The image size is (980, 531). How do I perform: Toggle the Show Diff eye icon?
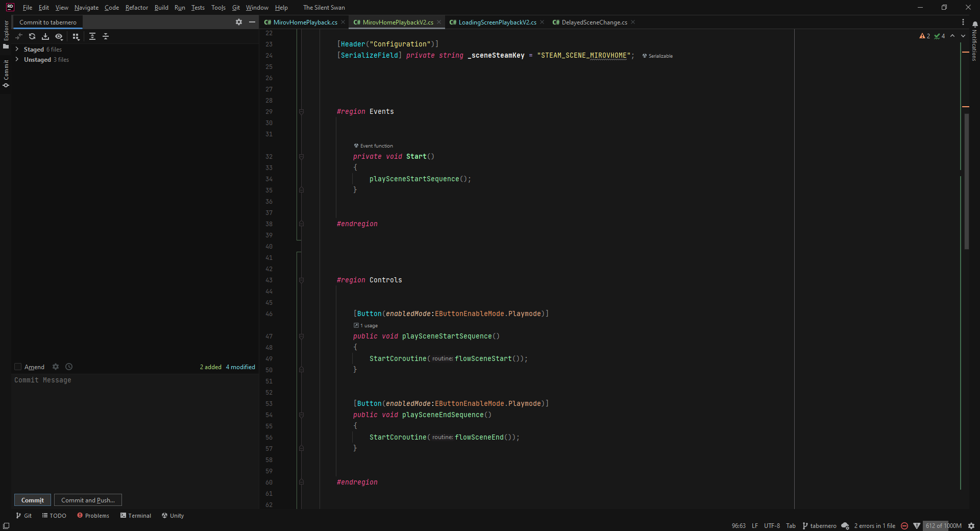coord(59,36)
